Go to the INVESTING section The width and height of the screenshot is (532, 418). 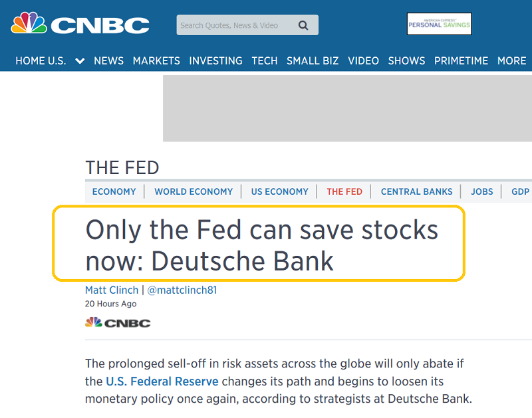click(215, 60)
